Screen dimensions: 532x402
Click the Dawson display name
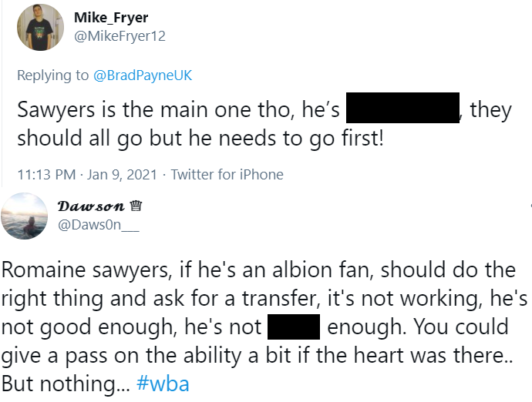click(91, 206)
